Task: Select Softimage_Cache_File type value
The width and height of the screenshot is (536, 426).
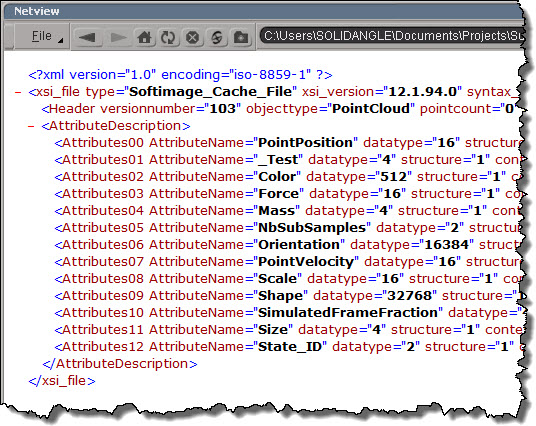Action: click(211, 92)
